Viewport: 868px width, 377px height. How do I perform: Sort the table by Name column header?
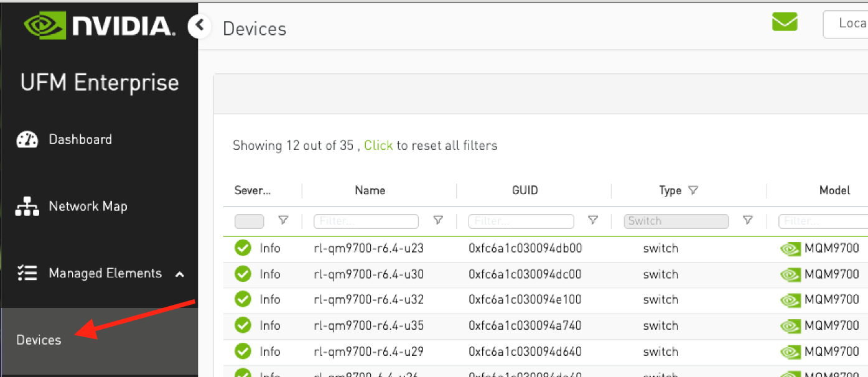(x=370, y=190)
